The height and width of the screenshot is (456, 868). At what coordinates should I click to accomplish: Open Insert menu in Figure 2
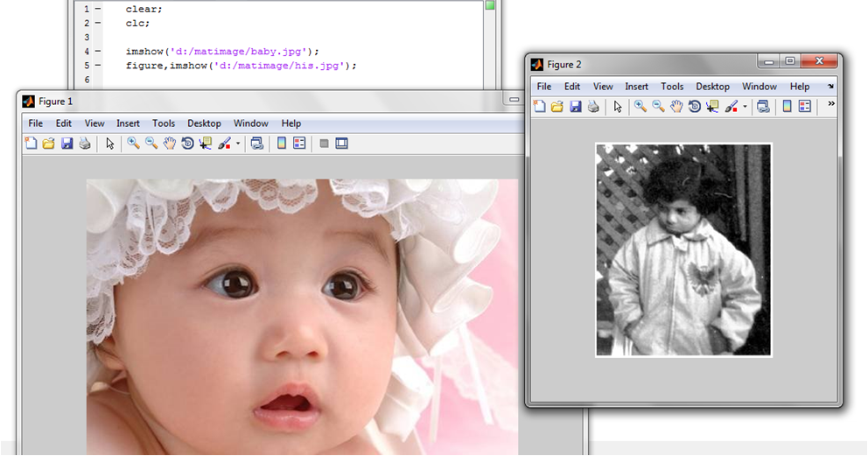click(x=637, y=87)
